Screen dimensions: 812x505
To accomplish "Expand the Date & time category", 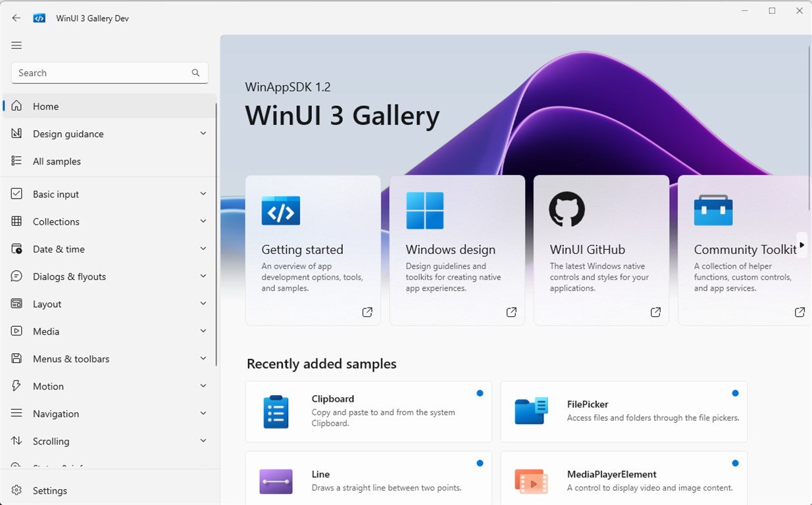I will (109, 249).
